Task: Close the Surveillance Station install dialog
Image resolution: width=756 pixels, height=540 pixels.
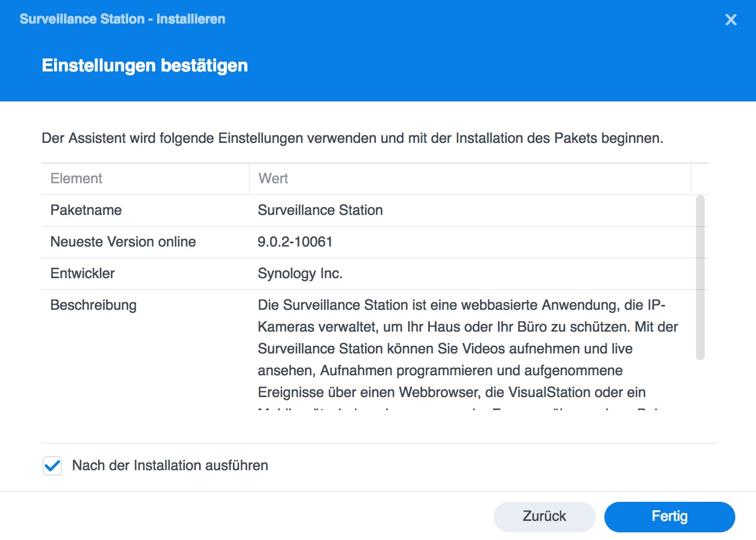Action: tap(731, 20)
